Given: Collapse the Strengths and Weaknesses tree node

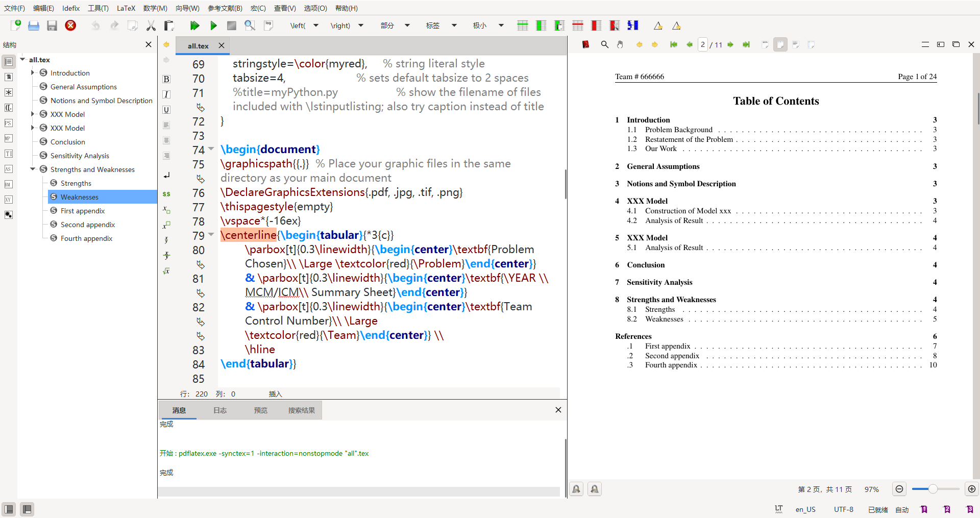Looking at the screenshot, I should point(33,169).
